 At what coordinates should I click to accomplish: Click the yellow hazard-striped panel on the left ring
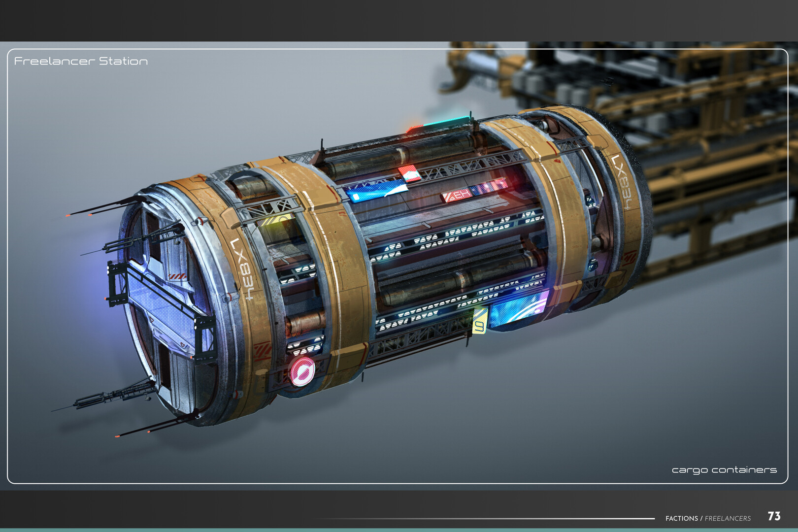point(275,220)
